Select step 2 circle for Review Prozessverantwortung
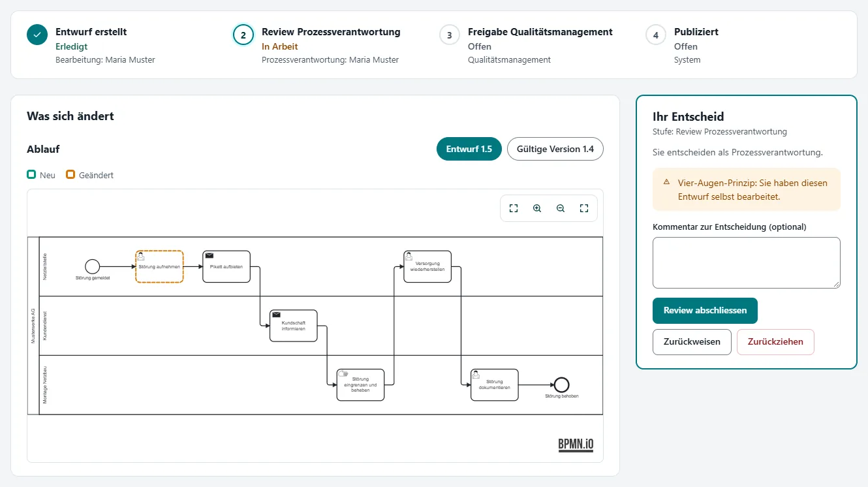The width and height of the screenshot is (868, 487). click(x=243, y=35)
